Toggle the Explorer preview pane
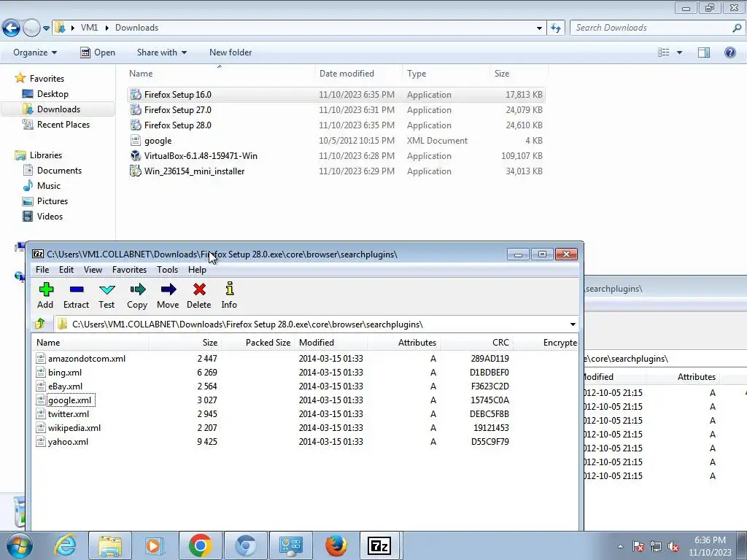 click(x=704, y=52)
